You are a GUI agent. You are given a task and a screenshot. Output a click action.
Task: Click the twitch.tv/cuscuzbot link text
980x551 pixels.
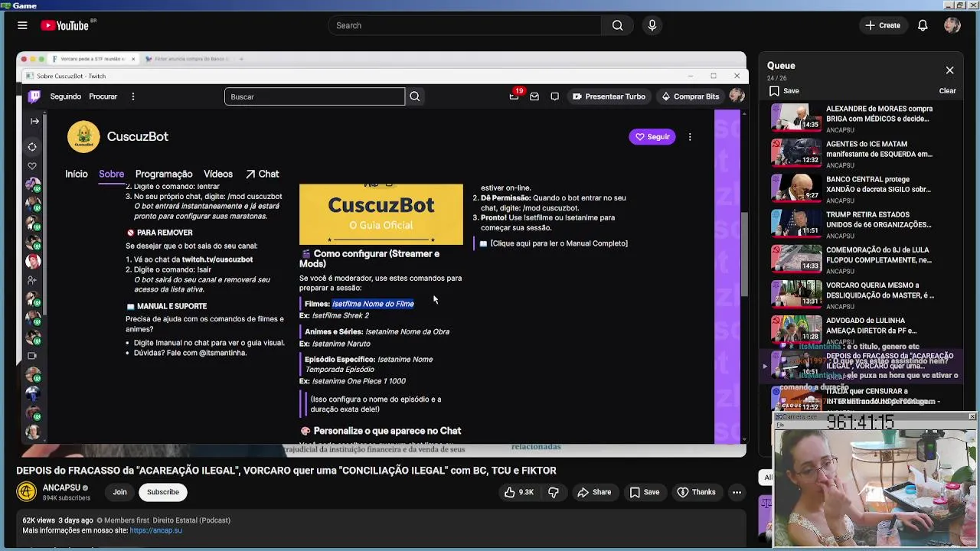point(217,259)
